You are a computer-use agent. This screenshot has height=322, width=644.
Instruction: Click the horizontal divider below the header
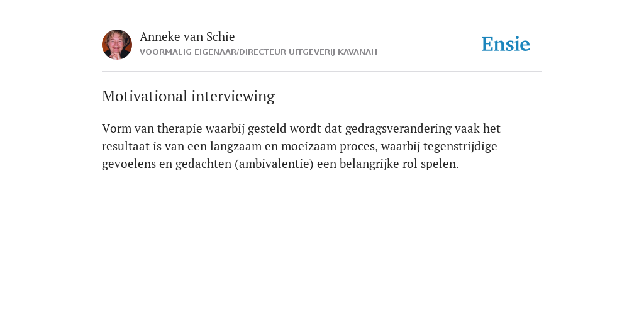[x=322, y=72]
